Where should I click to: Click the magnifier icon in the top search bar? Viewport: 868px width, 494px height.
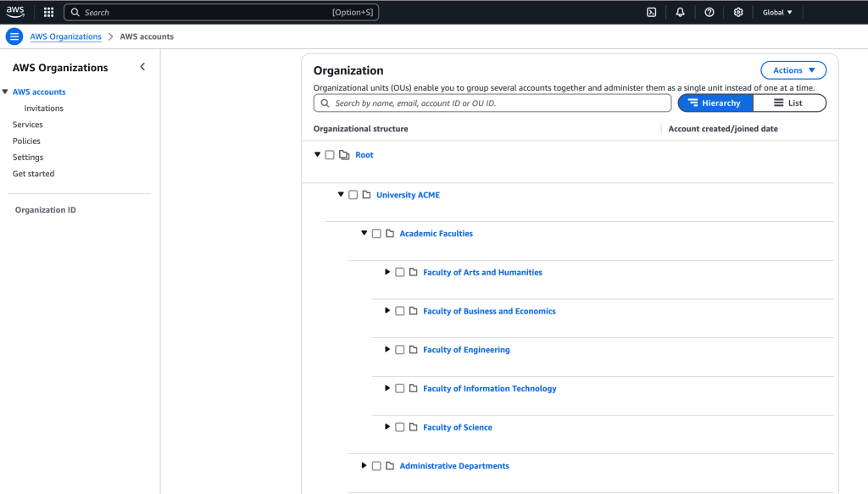pos(75,12)
